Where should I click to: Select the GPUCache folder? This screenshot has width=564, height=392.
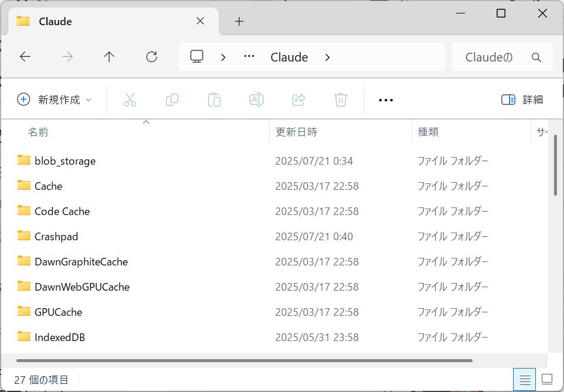pos(58,312)
